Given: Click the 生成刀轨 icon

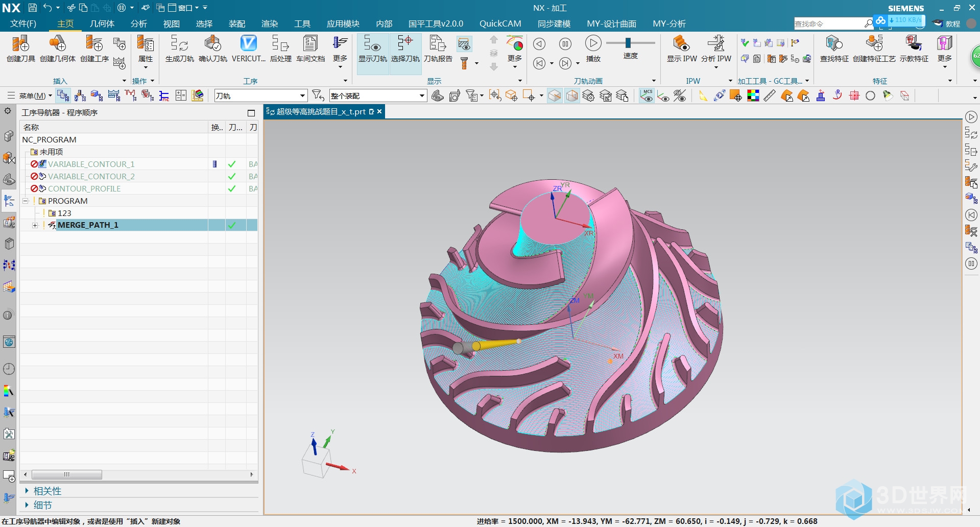Looking at the screenshot, I should [x=180, y=50].
